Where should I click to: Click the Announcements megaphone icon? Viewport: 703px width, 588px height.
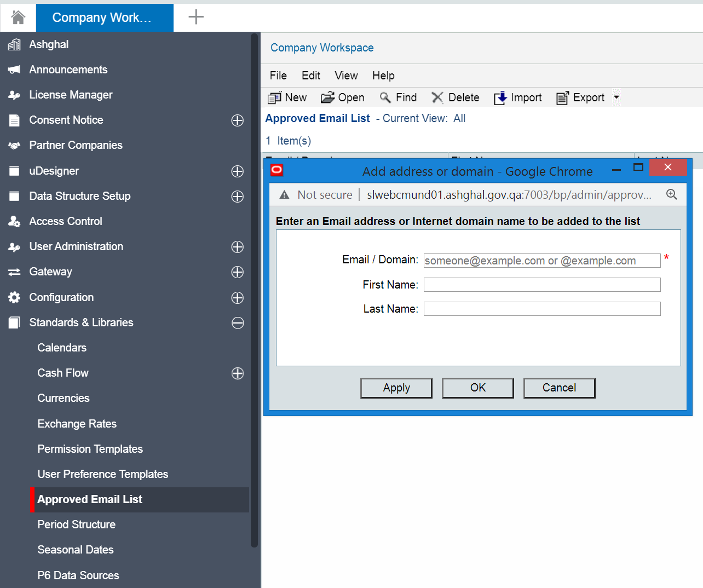(x=14, y=70)
